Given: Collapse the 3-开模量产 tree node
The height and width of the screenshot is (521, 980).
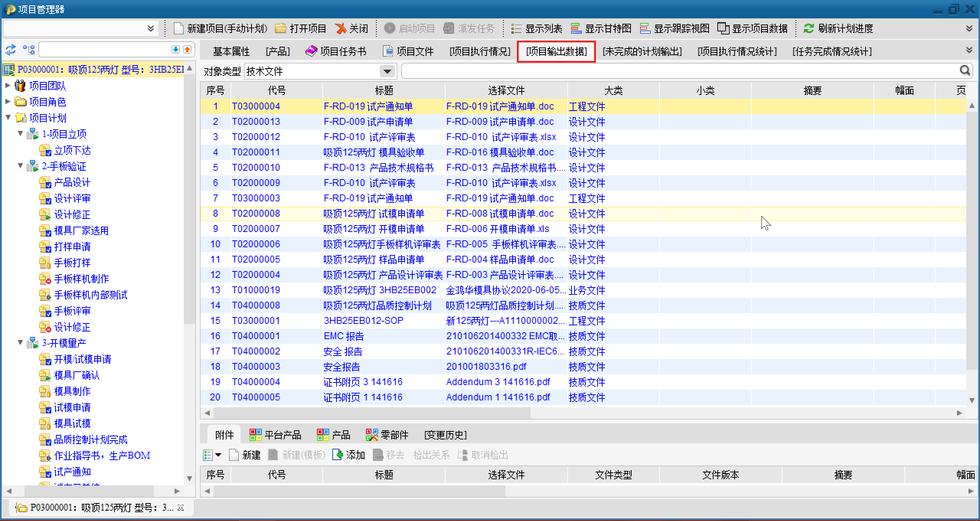Looking at the screenshot, I should [x=20, y=343].
